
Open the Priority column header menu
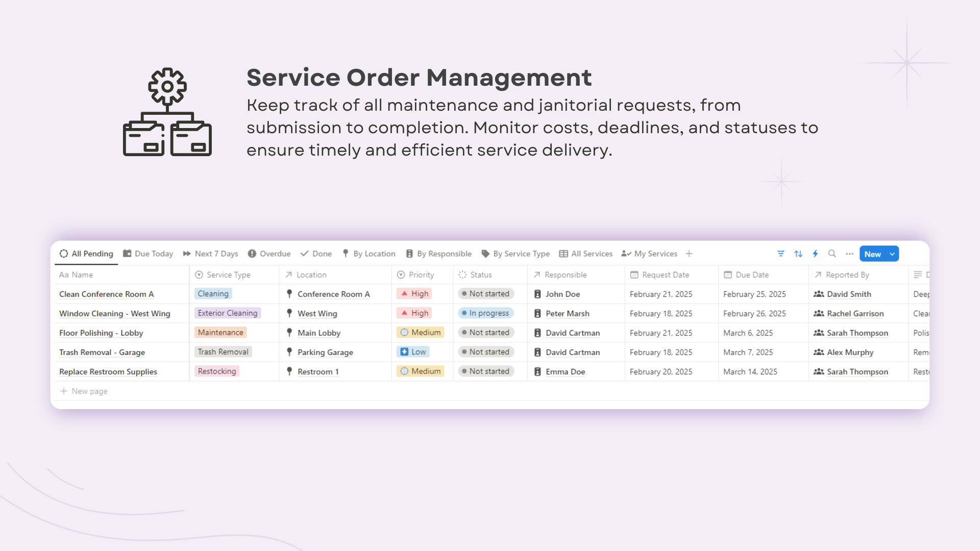point(422,274)
